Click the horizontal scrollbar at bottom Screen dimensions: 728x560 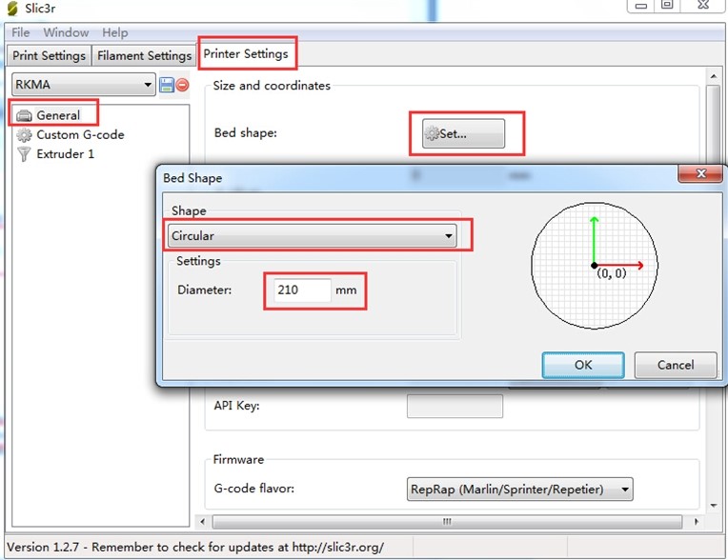(x=446, y=521)
